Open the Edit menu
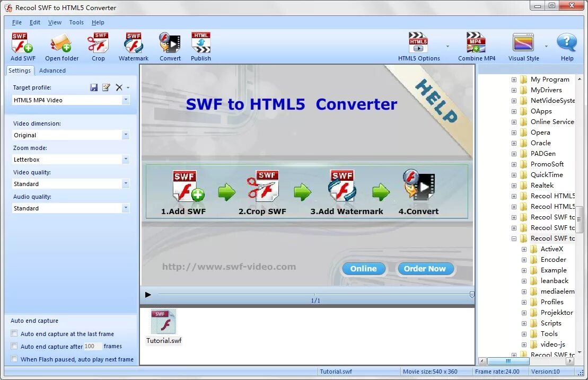588x380 pixels. (35, 22)
